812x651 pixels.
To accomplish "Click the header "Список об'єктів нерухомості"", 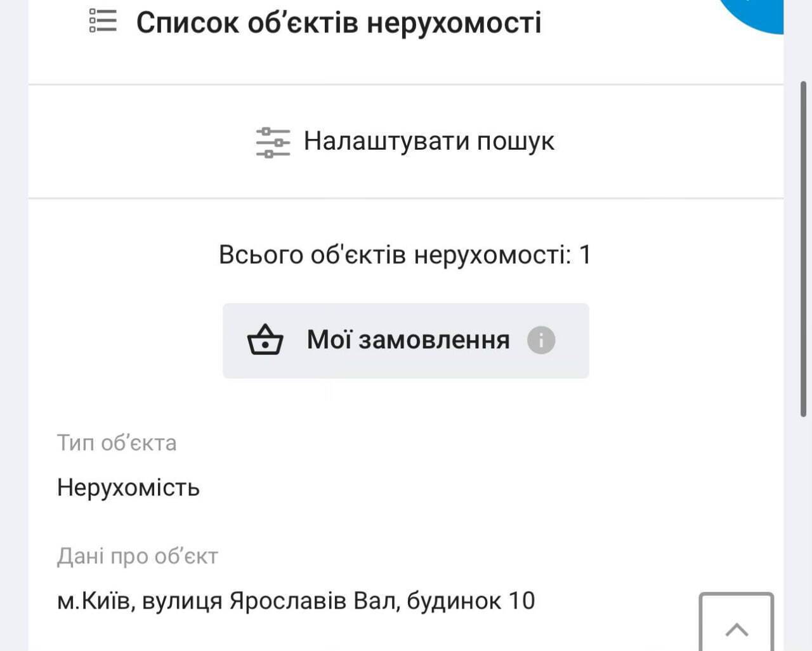I will [x=340, y=22].
